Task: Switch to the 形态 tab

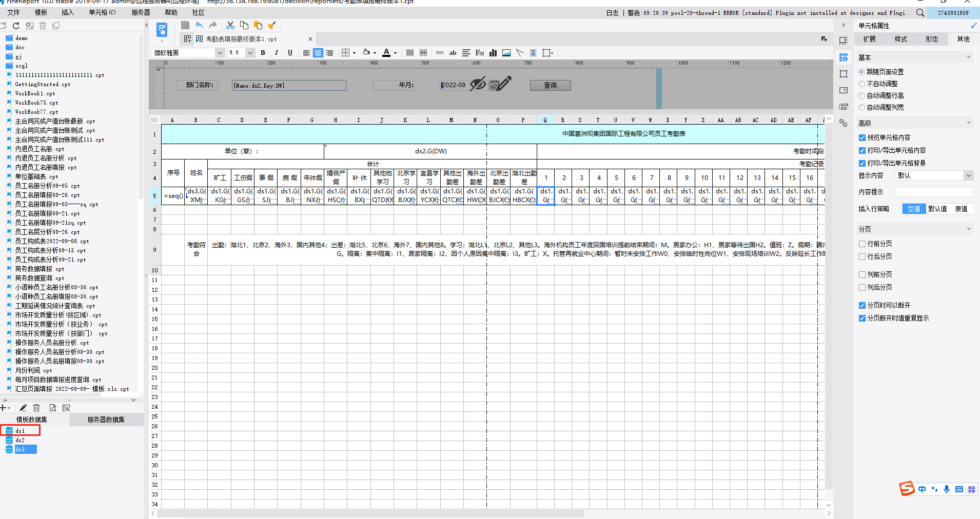Action: coord(932,39)
